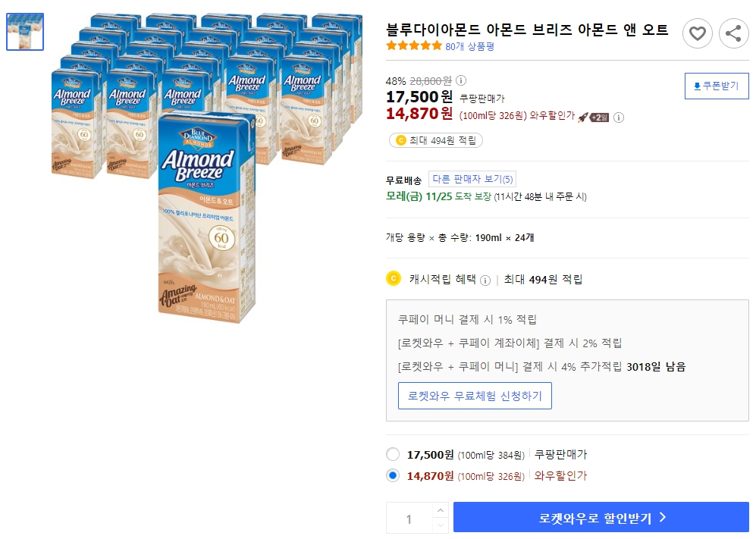Select the 17,500원 쿠팡판매가 price option
The width and height of the screenshot is (756, 539).
(393, 454)
